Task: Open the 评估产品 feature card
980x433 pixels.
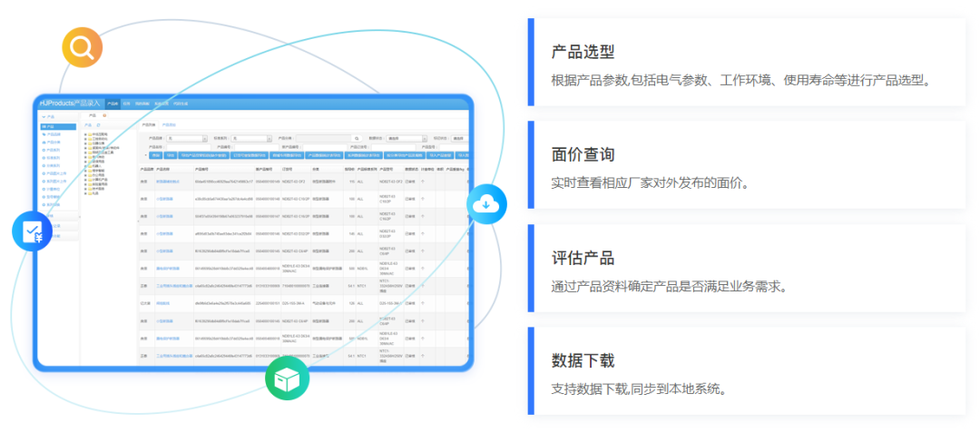Action: pos(747,268)
